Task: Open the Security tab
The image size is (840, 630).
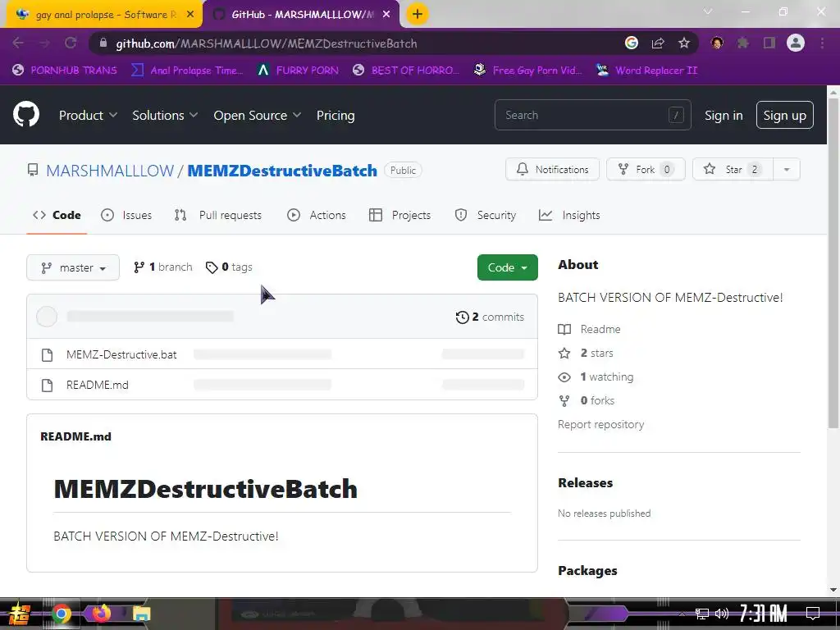Action: 485,216
